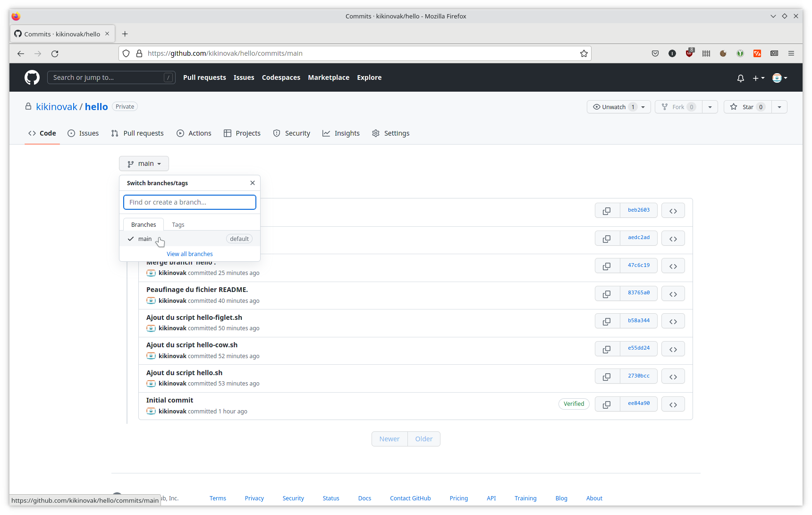Open commit 'Peaufinage du fichier README.'
This screenshot has height=515, width=812.
[197, 290]
